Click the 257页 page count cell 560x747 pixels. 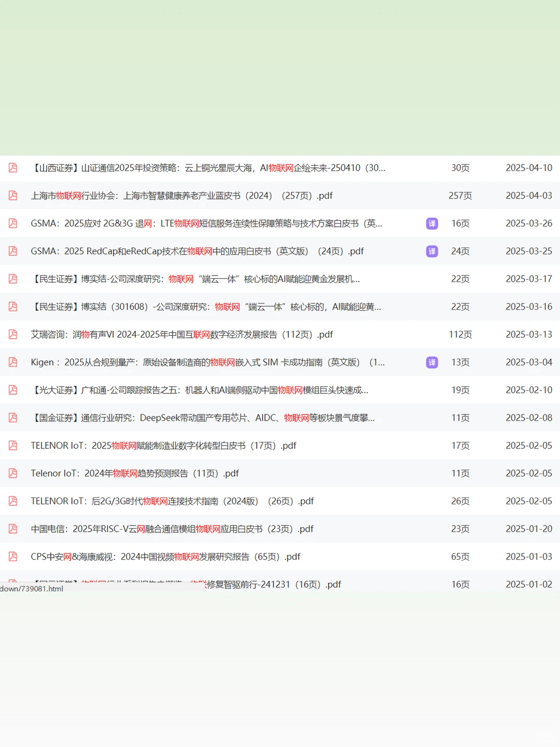click(x=460, y=196)
